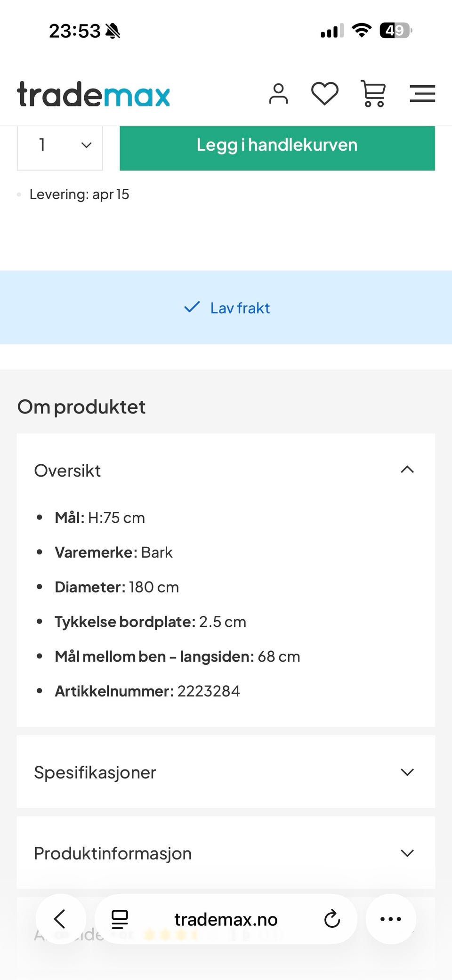Tap the trademax.no address bar
Screen dimensions: 452x980
(x=226, y=919)
